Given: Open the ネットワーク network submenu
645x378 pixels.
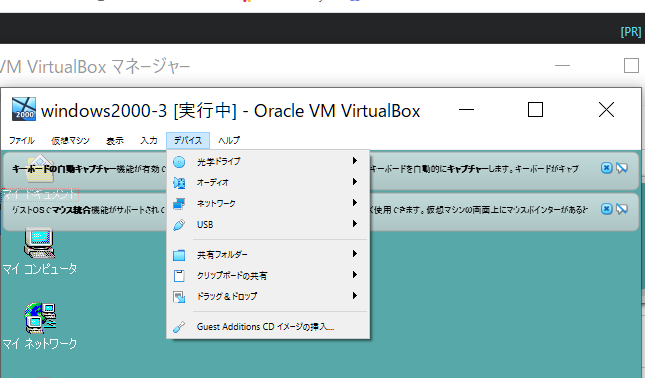Looking at the screenshot, I should pos(268,203).
